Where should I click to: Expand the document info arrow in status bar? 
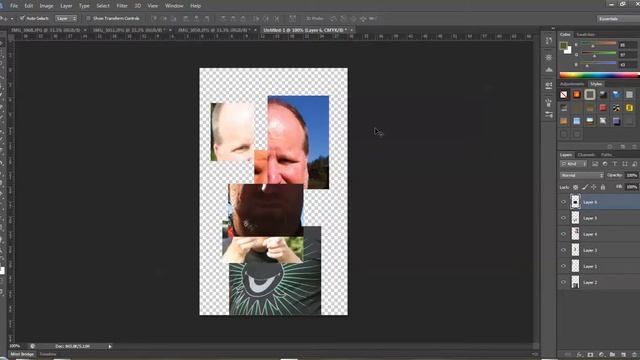click(110, 347)
